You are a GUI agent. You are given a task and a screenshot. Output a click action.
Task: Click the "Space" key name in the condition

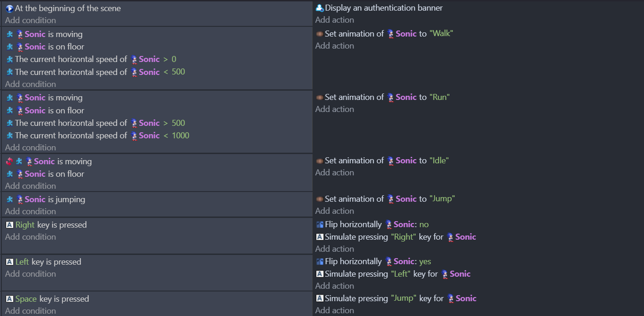point(26,299)
